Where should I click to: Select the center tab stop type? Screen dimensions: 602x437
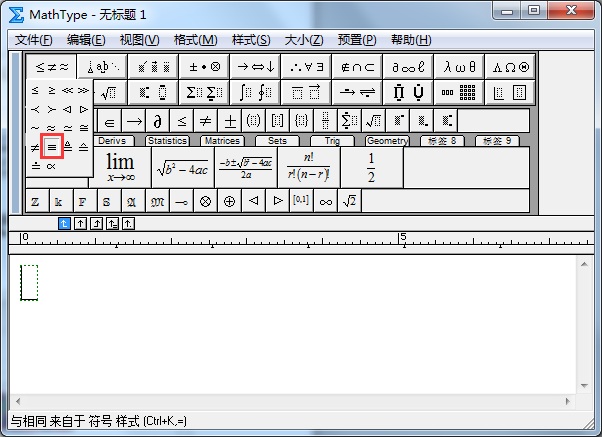point(81,223)
